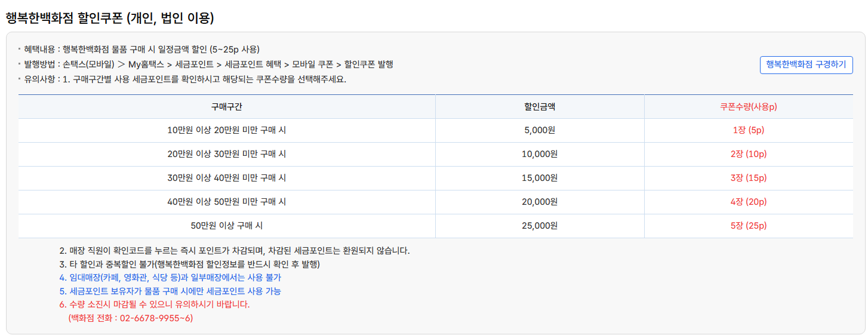The height and width of the screenshot is (335, 868).
Task: Select row 20만원 이상 30만원 미만 구매 시
Action: [x=435, y=154]
